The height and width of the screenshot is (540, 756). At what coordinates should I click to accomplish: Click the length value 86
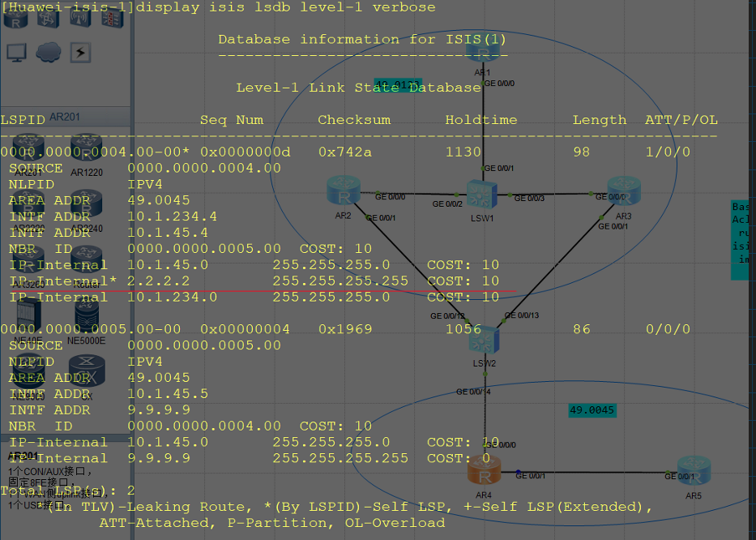coord(582,330)
